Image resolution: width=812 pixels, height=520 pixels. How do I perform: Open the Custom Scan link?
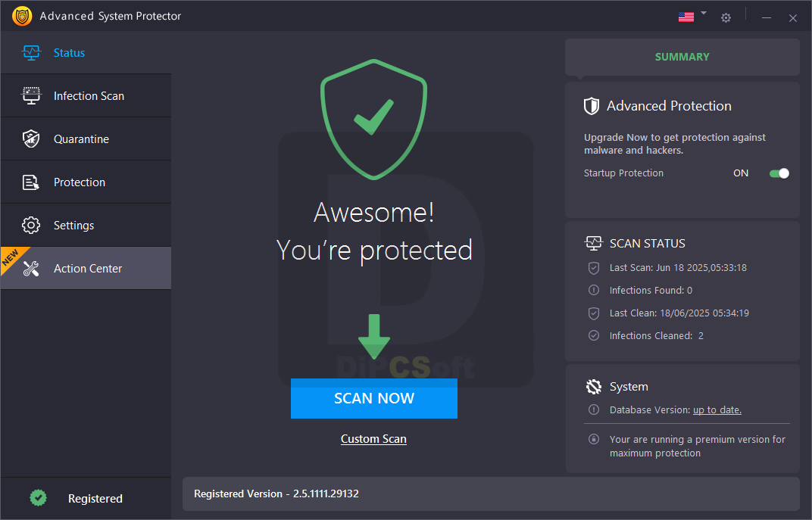pos(373,439)
